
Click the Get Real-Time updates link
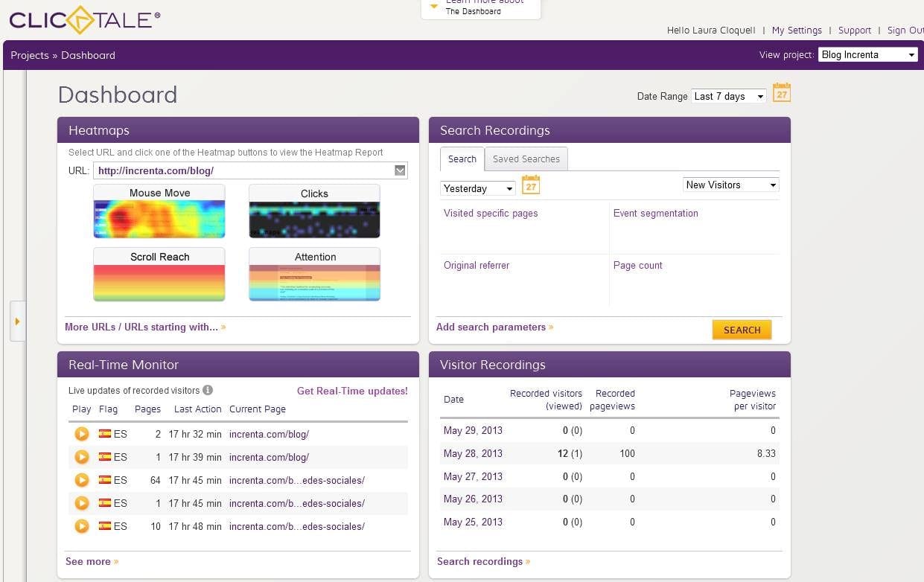[352, 391]
